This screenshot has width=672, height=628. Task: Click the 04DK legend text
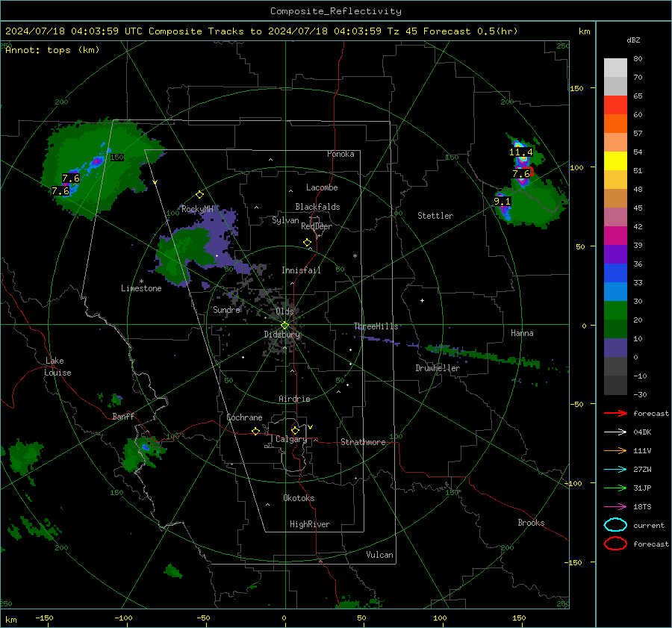tap(642, 432)
